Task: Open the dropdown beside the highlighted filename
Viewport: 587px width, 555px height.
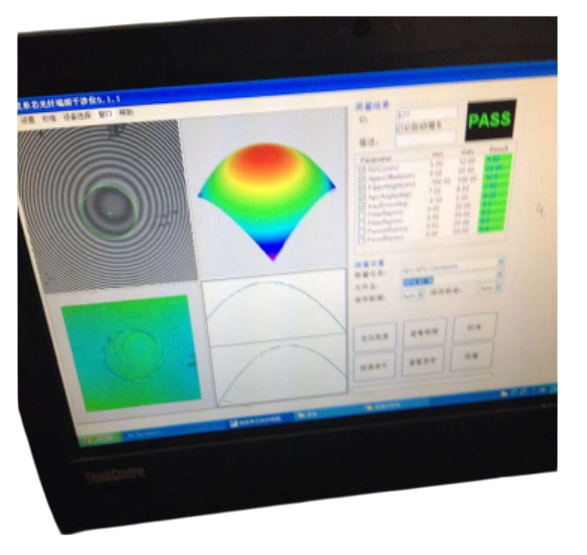Action: click(500, 275)
